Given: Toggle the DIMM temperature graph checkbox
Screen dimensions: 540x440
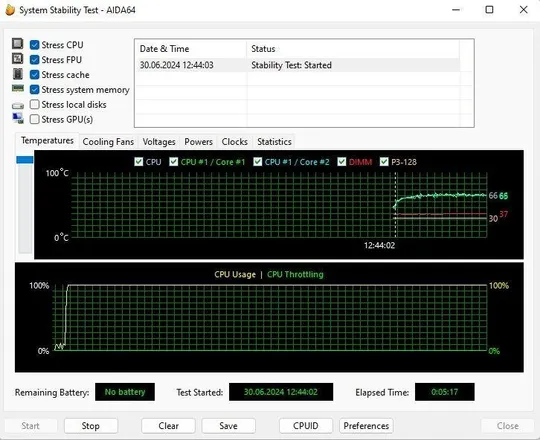Looking at the screenshot, I should (x=342, y=162).
